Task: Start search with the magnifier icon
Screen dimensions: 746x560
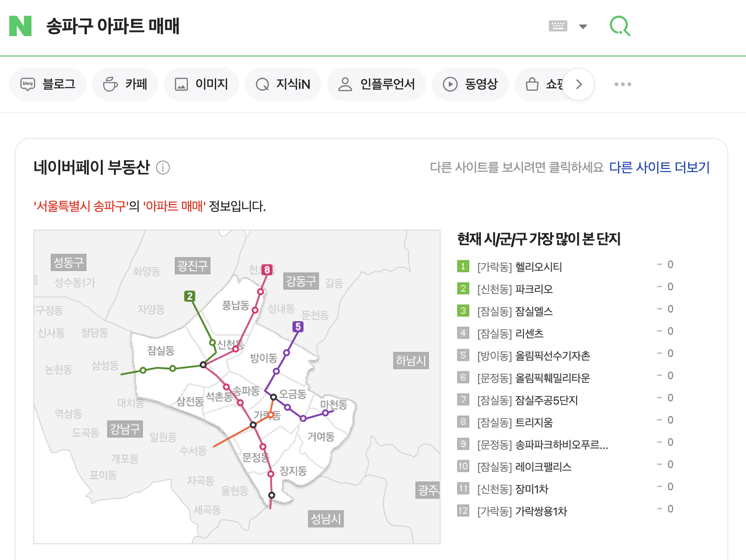Action: tap(621, 25)
